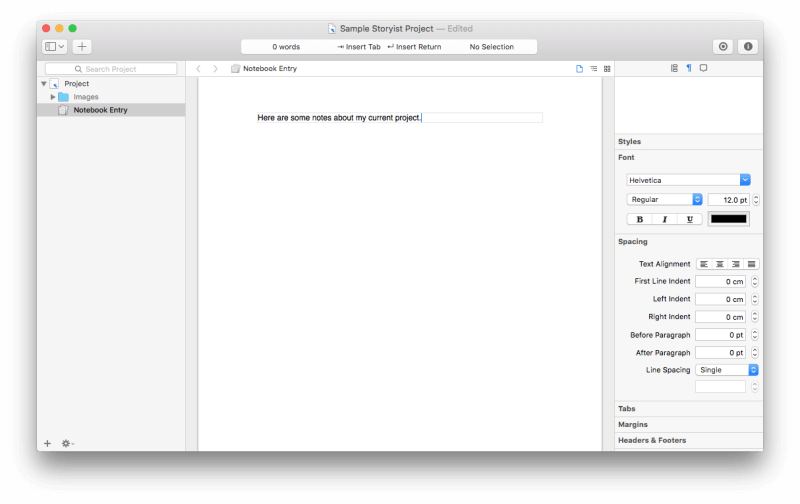Screen dimensions: 800x504
Task: Open the Line Spacing Single dropdown
Action: pyautogui.click(x=727, y=370)
